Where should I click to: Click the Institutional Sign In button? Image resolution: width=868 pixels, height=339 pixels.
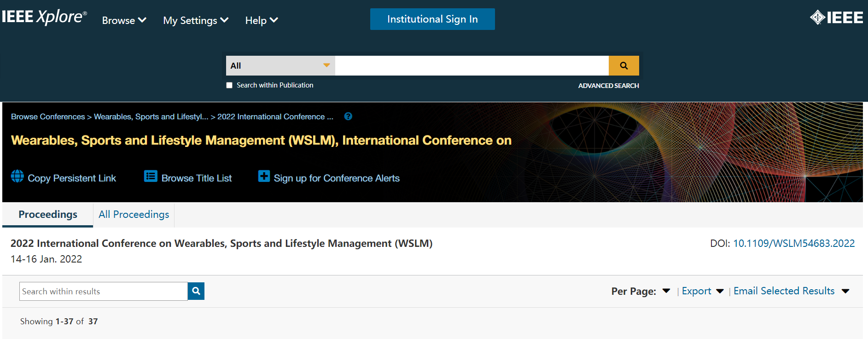pos(432,19)
